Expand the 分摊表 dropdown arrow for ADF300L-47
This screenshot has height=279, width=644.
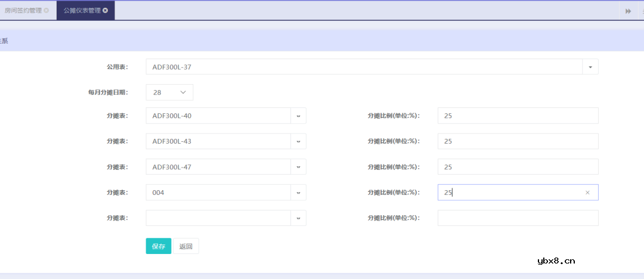299,167
